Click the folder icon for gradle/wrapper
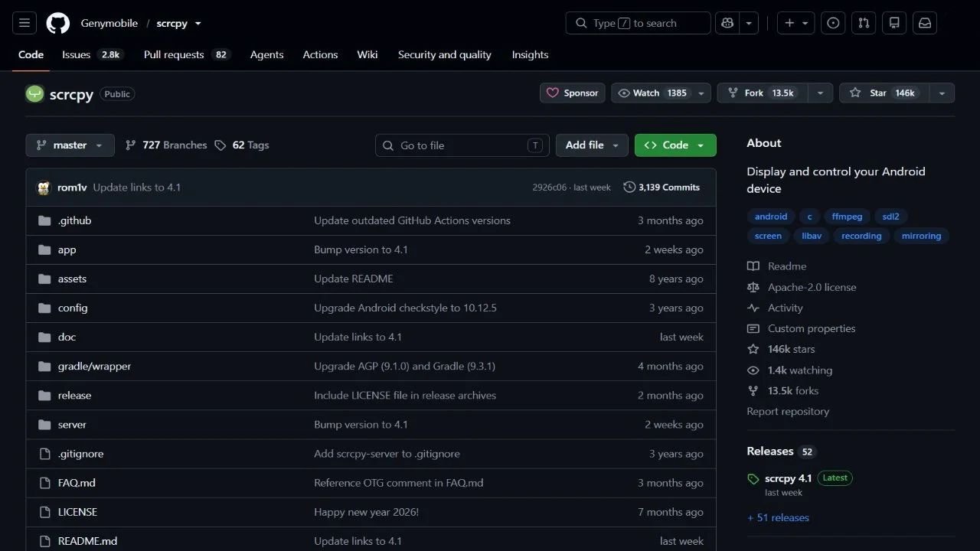Screen dimensions: 980x551 click(x=44, y=367)
